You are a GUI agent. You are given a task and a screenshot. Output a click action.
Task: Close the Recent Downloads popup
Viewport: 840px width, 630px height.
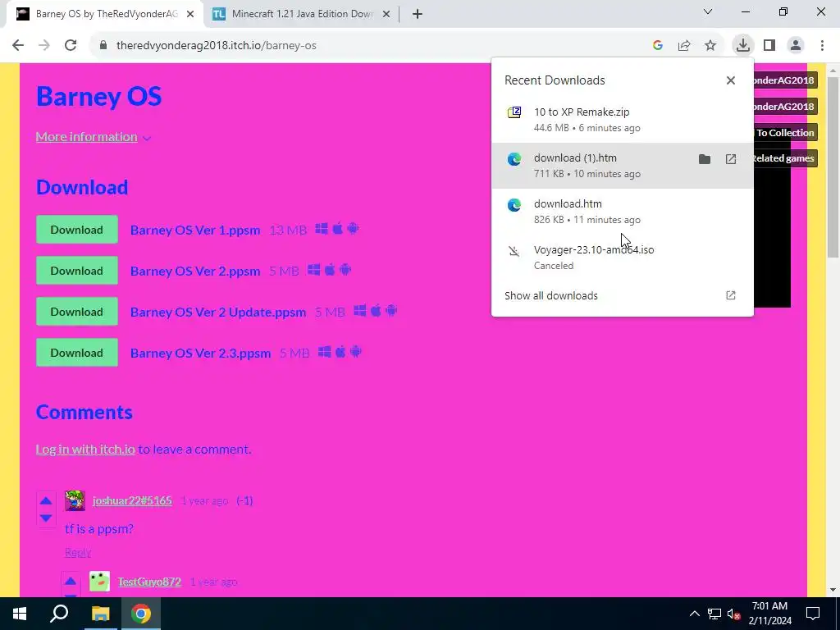tap(731, 80)
